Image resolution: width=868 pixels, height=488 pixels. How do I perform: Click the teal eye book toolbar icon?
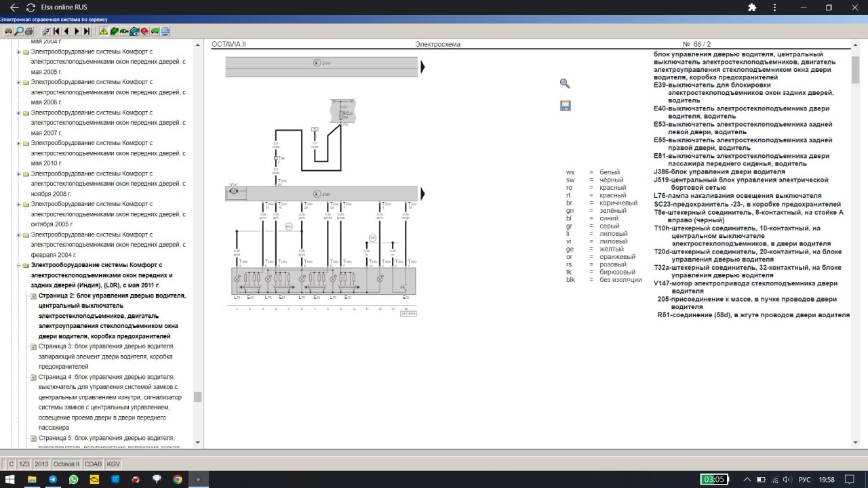click(134, 31)
